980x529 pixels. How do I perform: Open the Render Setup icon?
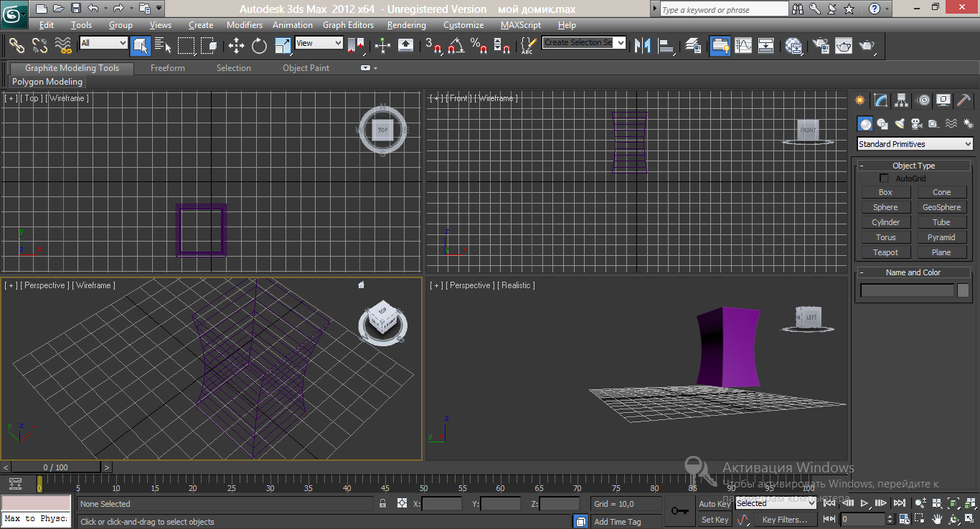(x=820, y=46)
